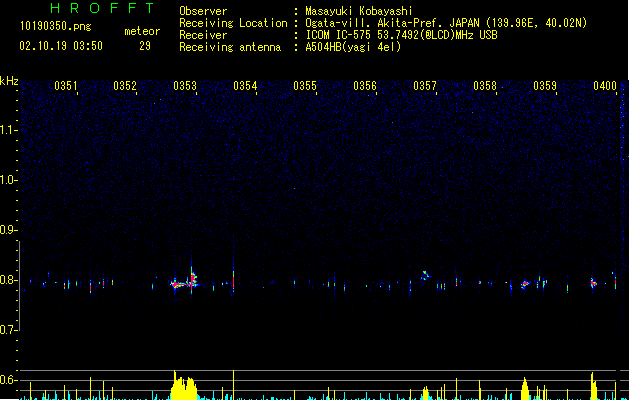Click the 0354 time marker
This screenshot has width=629, height=400.
click(x=245, y=86)
